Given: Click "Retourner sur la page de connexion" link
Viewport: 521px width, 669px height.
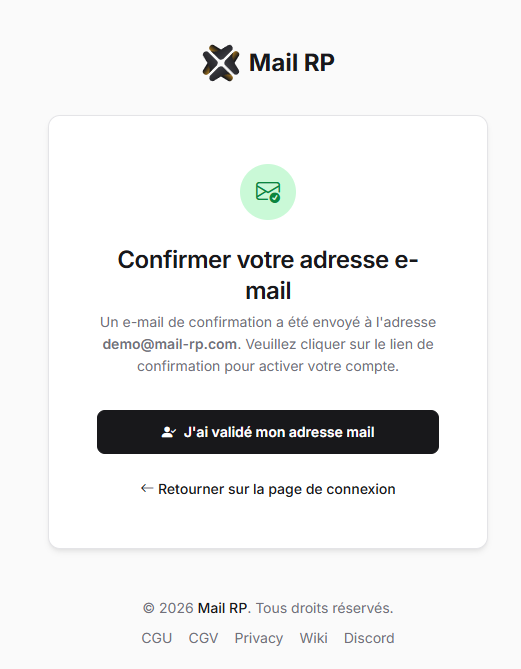Looking at the screenshot, I should 268,489.
